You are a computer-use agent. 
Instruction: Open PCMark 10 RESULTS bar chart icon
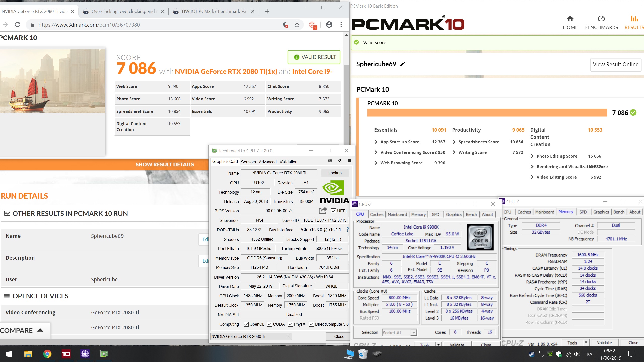(634, 19)
